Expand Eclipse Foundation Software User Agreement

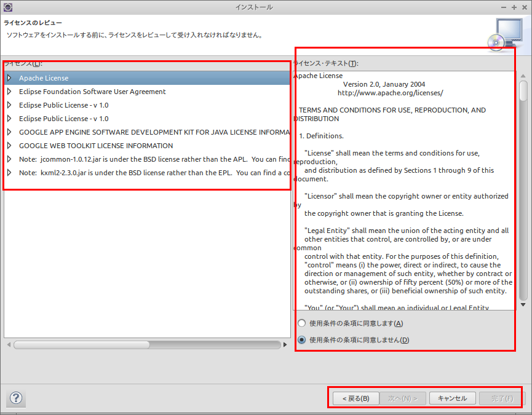coord(9,92)
